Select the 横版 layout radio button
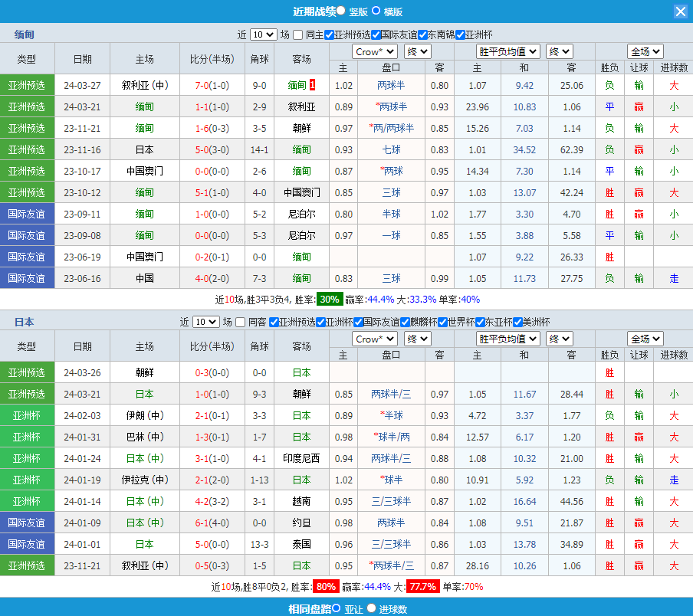The image size is (693, 616). (376, 11)
